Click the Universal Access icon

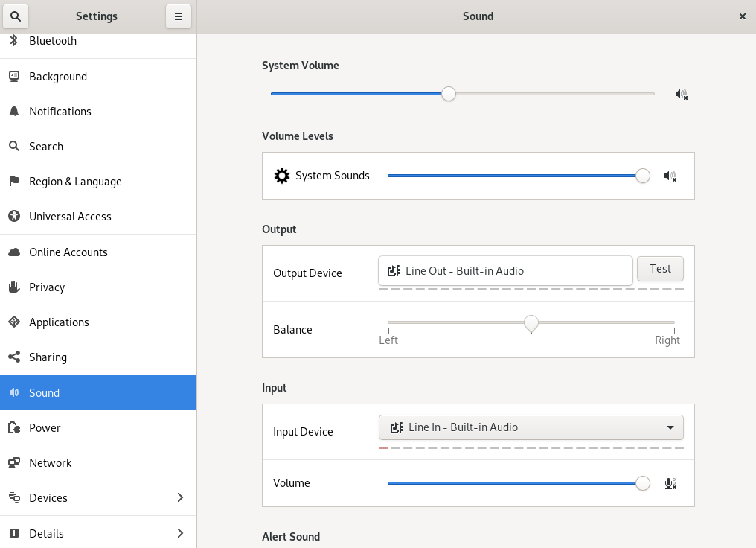coord(13,217)
